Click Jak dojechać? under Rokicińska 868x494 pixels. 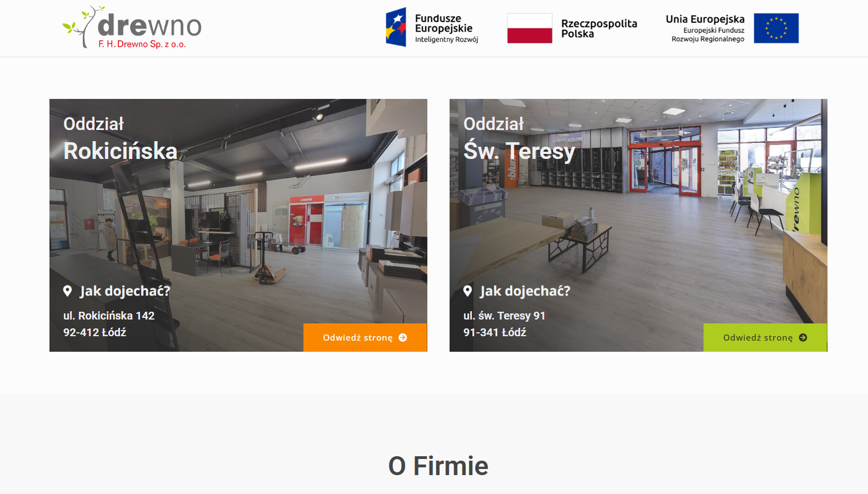pos(125,291)
